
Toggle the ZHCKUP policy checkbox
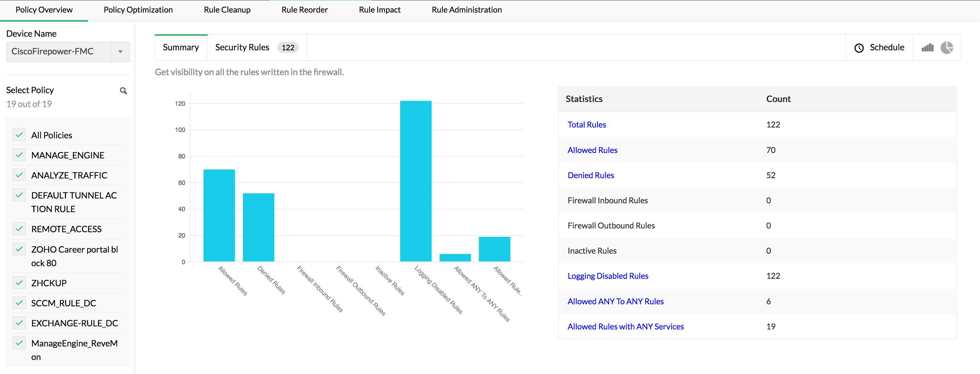(x=18, y=282)
